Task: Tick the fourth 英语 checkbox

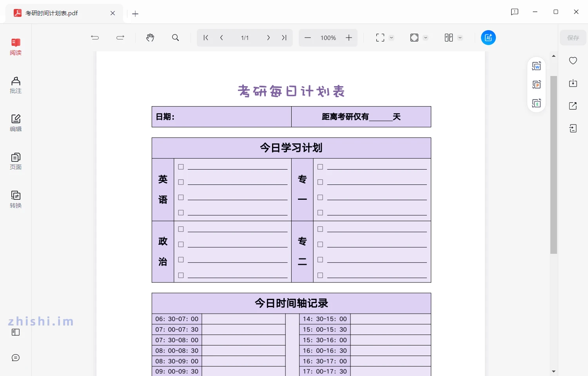Action: click(x=181, y=213)
